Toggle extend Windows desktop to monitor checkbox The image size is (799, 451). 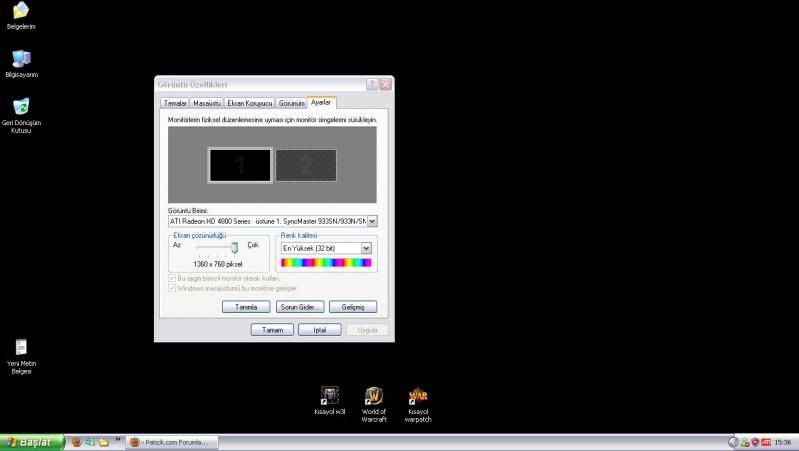[172, 287]
